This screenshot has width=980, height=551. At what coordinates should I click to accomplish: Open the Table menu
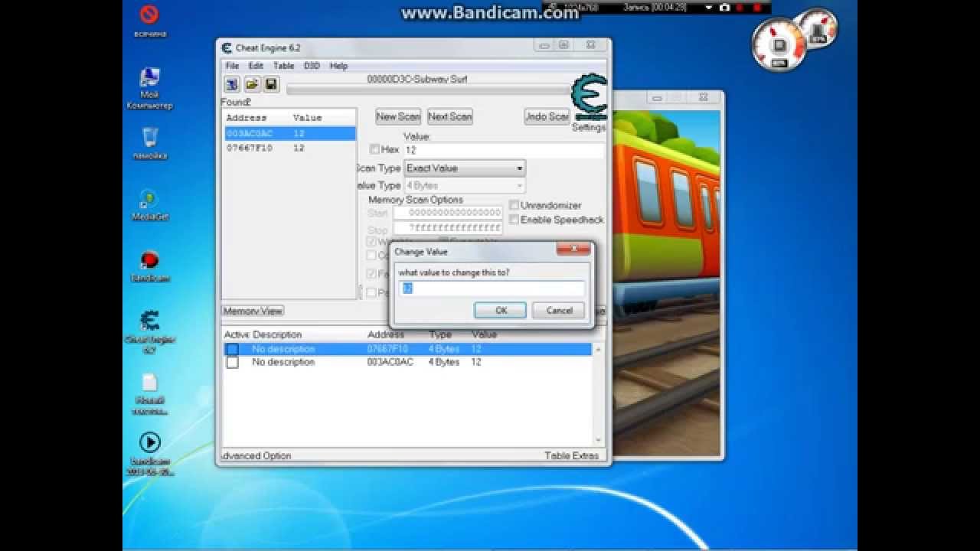[x=283, y=66]
